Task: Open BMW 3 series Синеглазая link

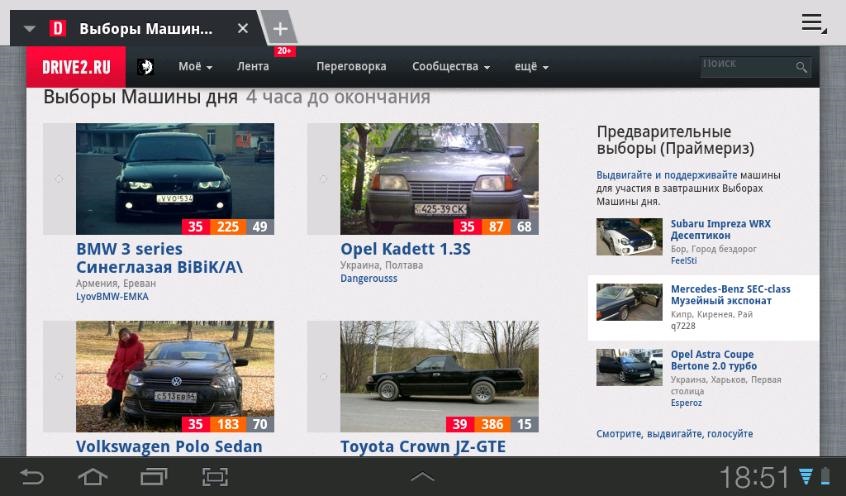Action: coord(159,258)
